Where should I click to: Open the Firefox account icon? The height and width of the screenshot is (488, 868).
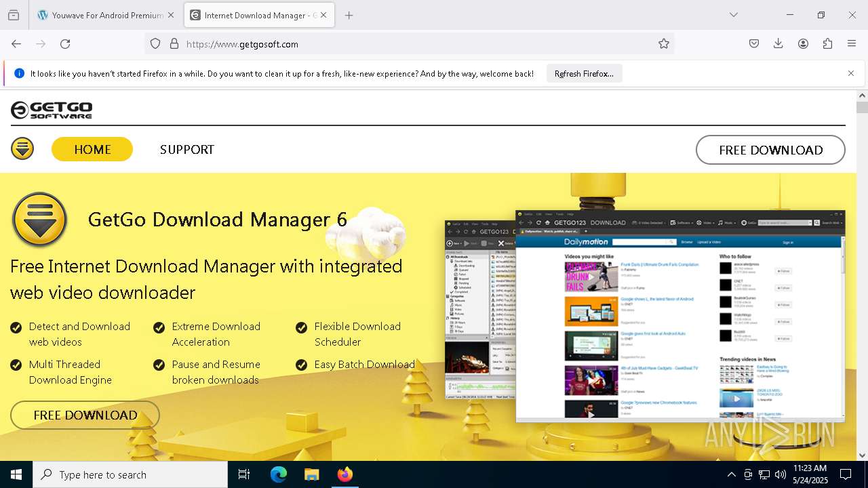pyautogui.click(x=803, y=43)
